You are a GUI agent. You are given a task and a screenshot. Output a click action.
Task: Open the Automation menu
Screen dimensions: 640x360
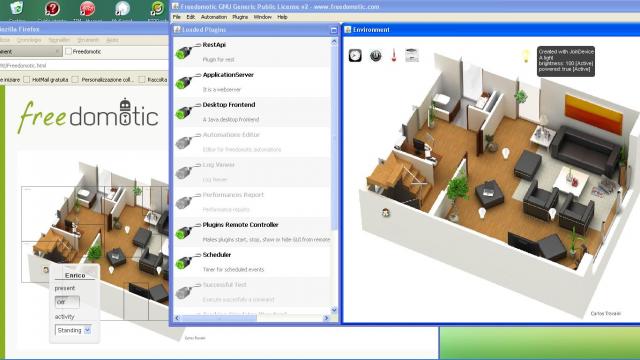tap(213, 17)
